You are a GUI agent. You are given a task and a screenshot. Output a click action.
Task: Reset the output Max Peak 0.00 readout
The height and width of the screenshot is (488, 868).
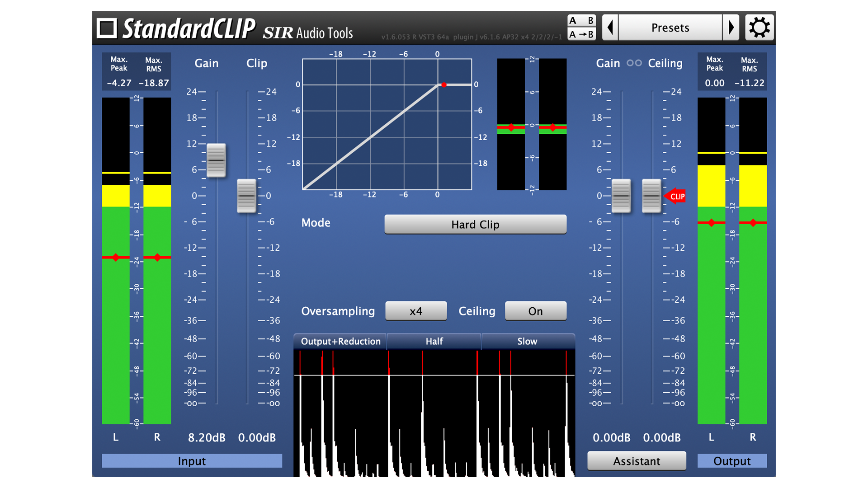[x=715, y=83]
